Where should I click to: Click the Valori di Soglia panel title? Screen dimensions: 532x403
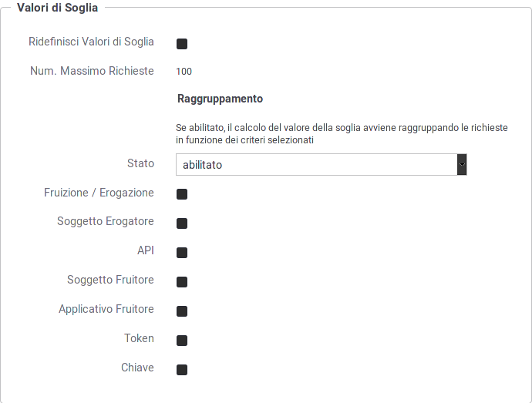[57, 8]
